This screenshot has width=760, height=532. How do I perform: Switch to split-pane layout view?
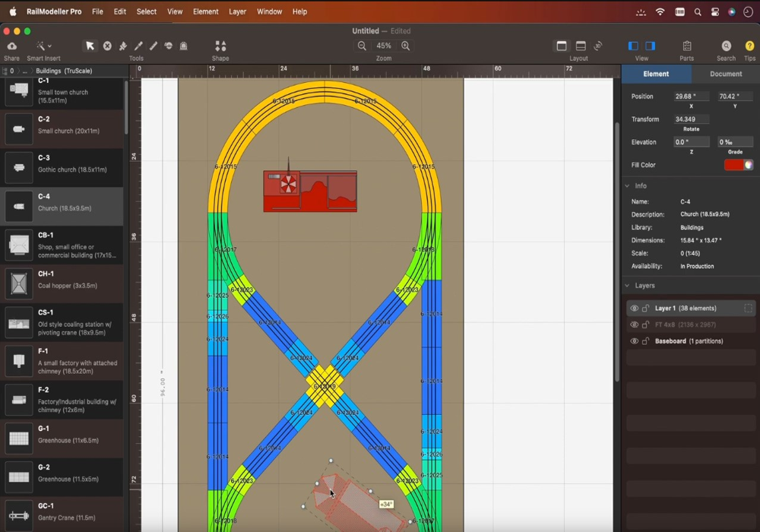coord(581,46)
